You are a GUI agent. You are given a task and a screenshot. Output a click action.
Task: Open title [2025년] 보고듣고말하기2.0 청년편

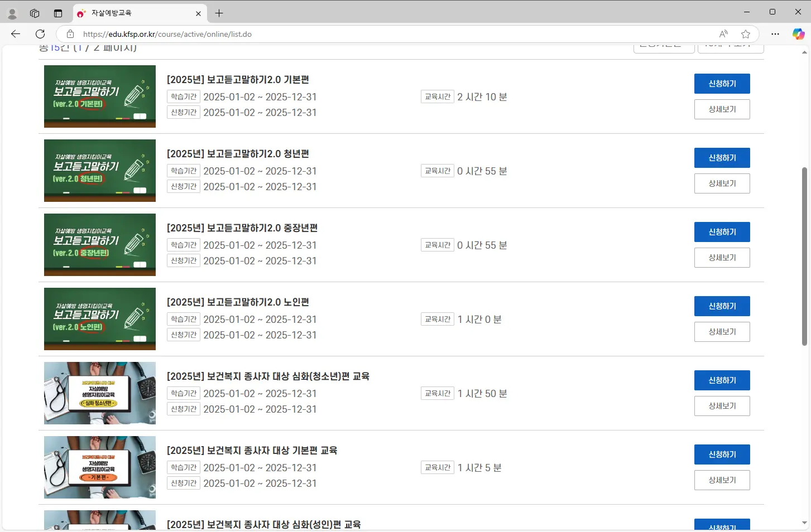[238, 154]
